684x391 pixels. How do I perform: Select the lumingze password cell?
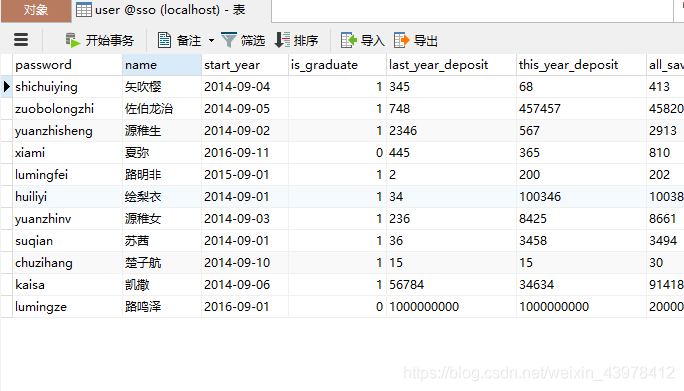click(x=68, y=307)
